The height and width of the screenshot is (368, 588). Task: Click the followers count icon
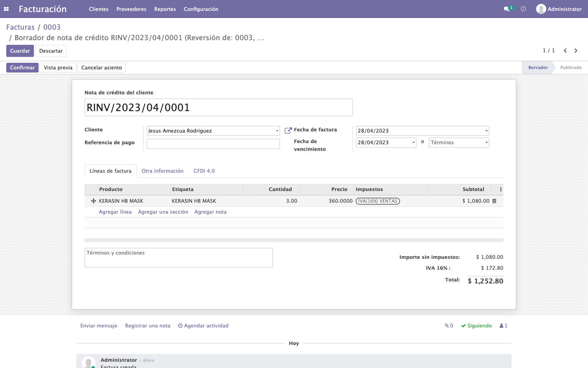tap(503, 326)
